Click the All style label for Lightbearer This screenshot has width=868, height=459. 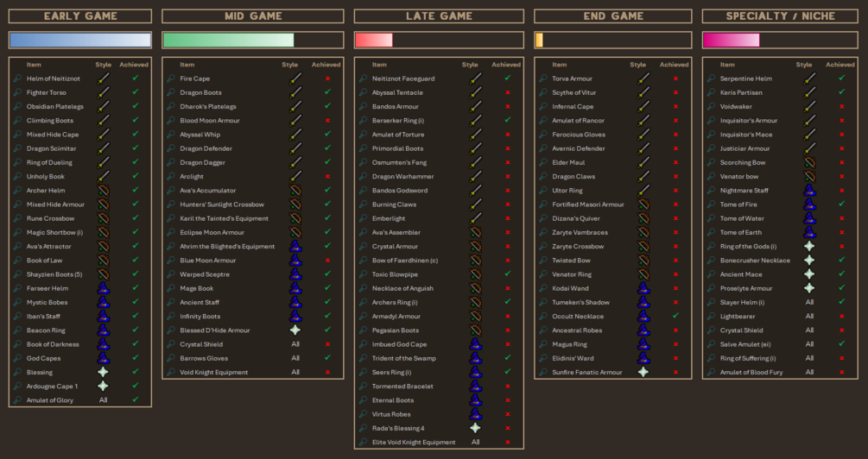(810, 317)
